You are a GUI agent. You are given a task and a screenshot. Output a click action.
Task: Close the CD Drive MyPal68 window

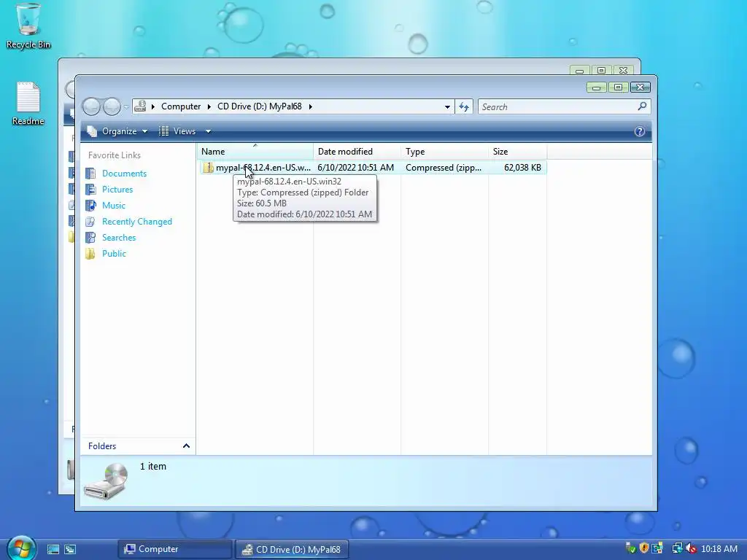pyautogui.click(x=640, y=87)
